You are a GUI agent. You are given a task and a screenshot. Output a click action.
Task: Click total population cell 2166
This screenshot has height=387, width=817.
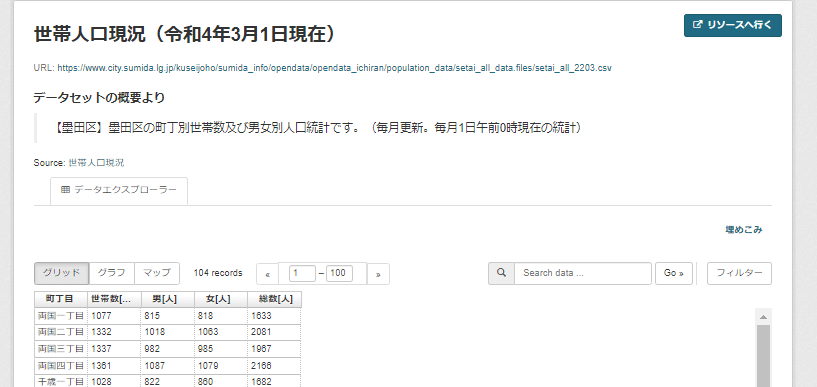(275, 365)
